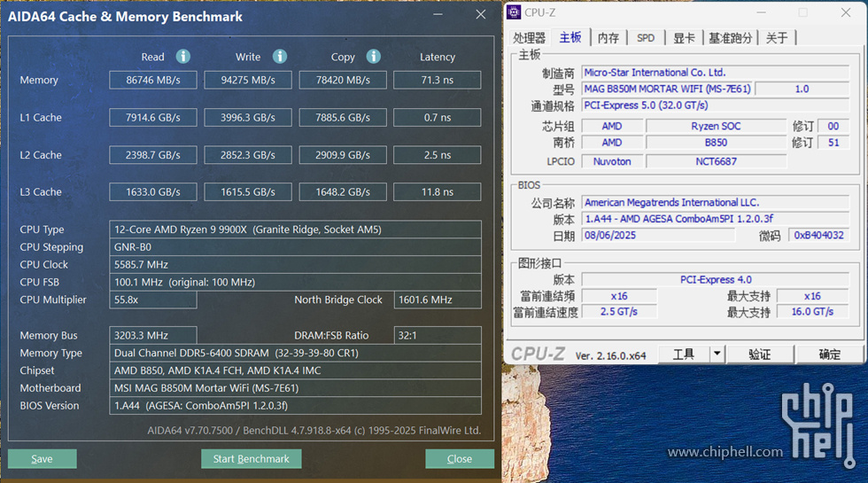The image size is (868, 483).
Task: Minimize the CPU-Z window
Action: 761,12
